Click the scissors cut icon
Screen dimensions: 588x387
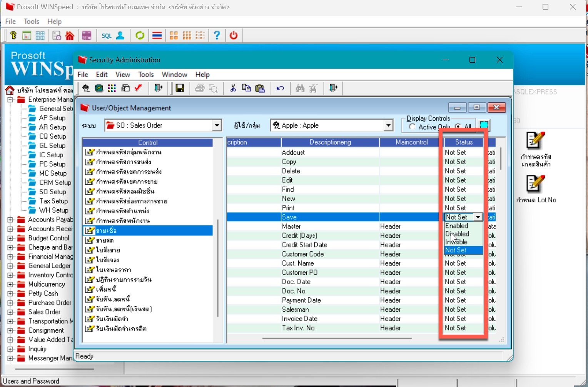233,88
